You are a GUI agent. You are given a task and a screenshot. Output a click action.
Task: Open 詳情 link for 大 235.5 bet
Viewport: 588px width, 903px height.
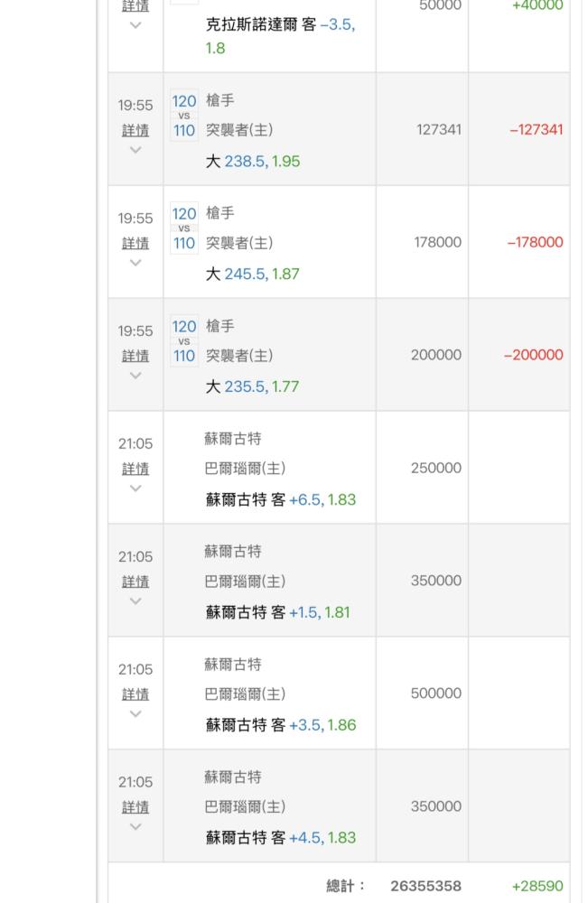click(x=135, y=357)
